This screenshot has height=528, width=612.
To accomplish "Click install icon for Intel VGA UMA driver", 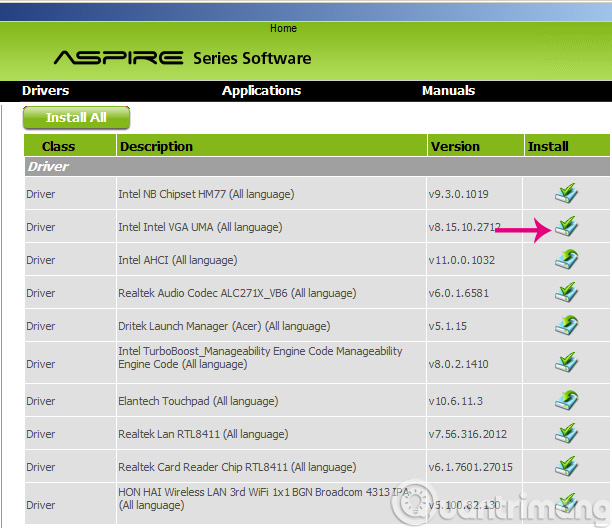I will (x=566, y=226).
